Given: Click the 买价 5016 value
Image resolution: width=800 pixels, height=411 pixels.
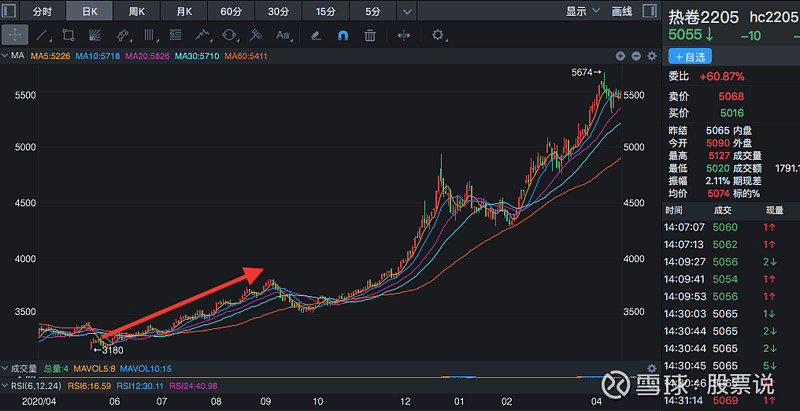Looking at the screenshot, I should click(x=731, y=113).
